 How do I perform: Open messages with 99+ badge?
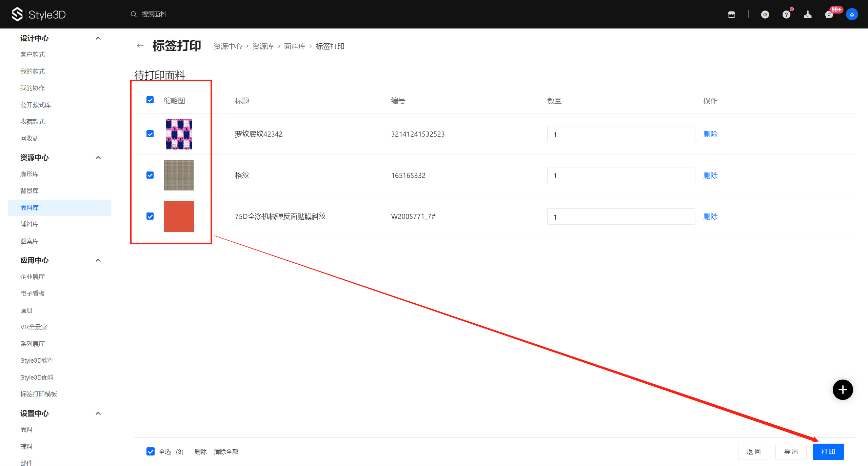click(x=829, y=15)
